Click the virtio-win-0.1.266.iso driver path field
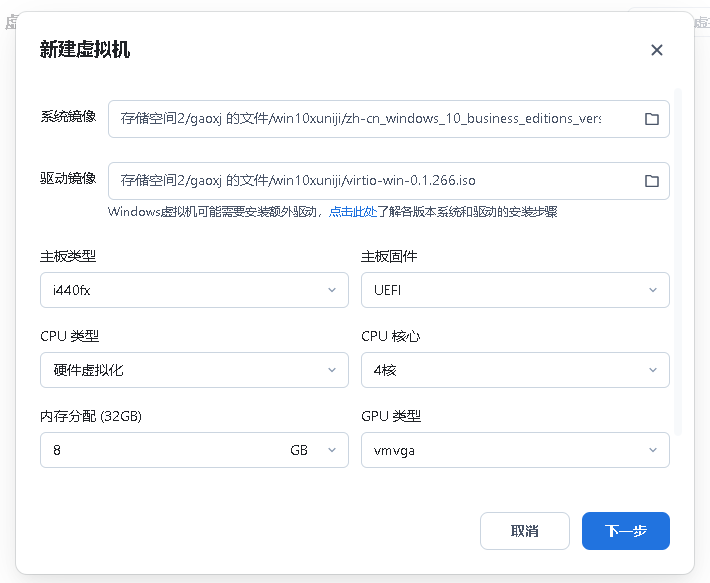The image size is (710, 583). coord(360,181)
